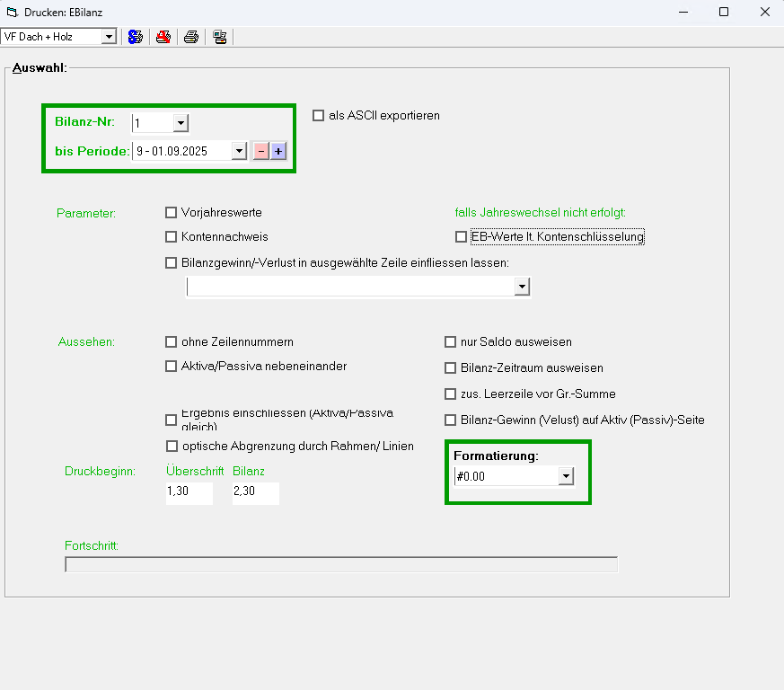The height and width of the screenshot is (690, 784).
Task: Click the Bilanz print start field
Action: (x=255, y=492)
